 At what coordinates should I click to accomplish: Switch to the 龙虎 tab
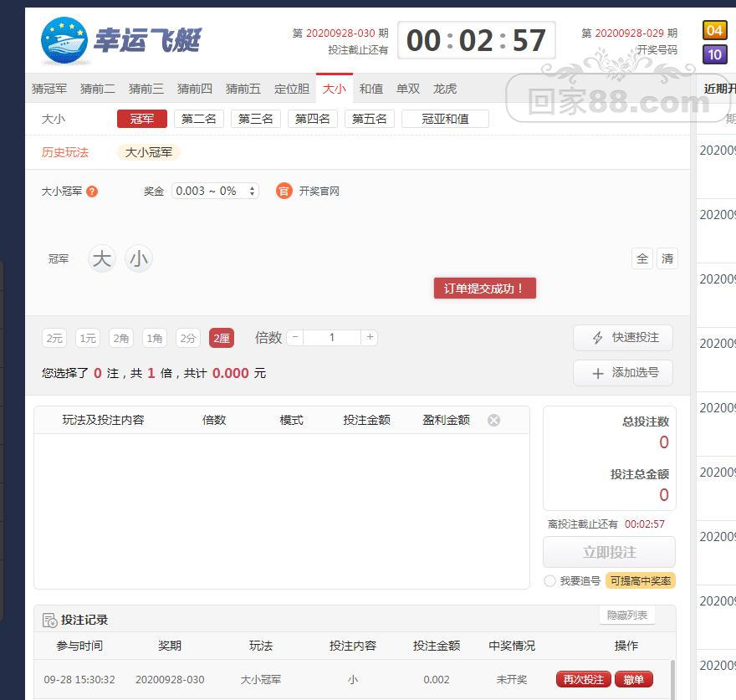pyautogui.click(x=445, y=89)
